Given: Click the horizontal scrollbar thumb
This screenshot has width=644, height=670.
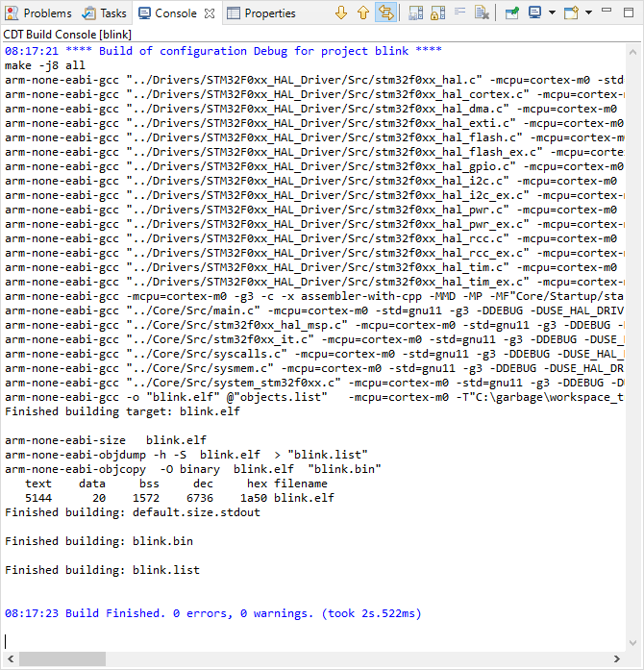Looking at the screenshot, I should pyautogui.click(x=62, y=658).
